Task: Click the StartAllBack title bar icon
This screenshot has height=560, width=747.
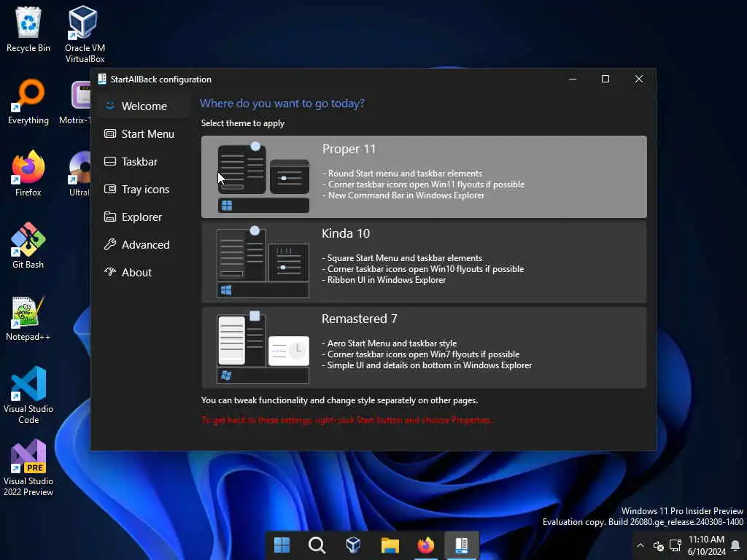Action: pos(101,79)
